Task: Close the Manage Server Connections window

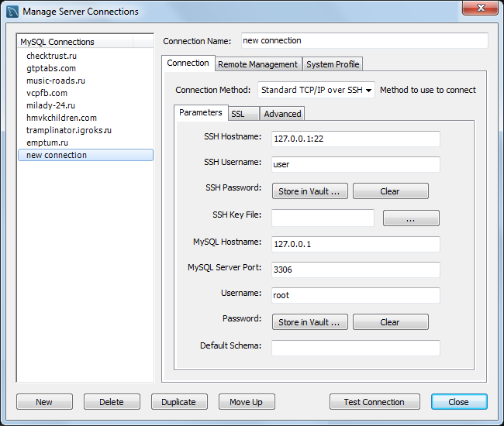Action: point(481,8)
